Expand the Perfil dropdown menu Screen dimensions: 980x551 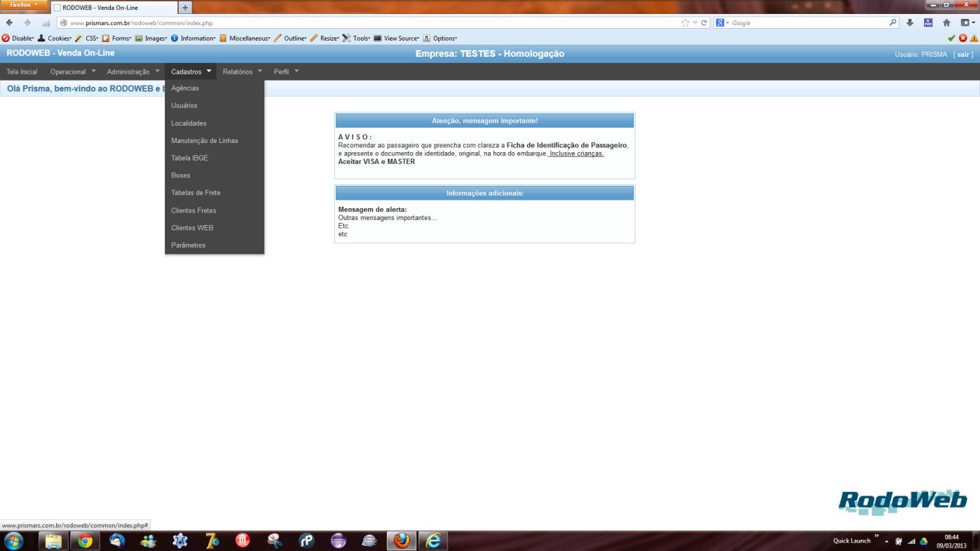pyautogui.click(x=286, y=72)
